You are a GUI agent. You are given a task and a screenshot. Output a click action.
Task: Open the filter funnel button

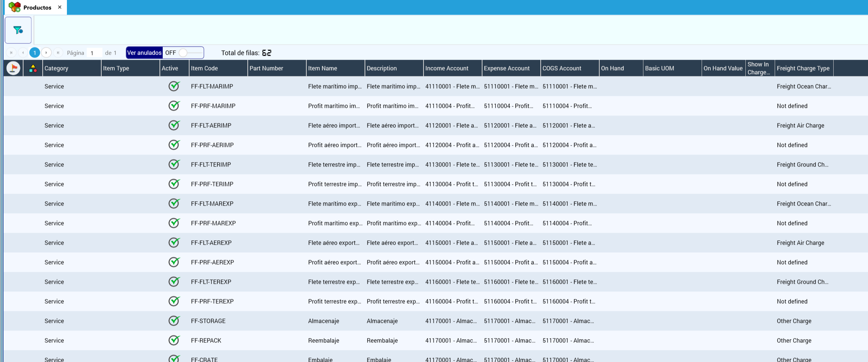coord(18,30)
